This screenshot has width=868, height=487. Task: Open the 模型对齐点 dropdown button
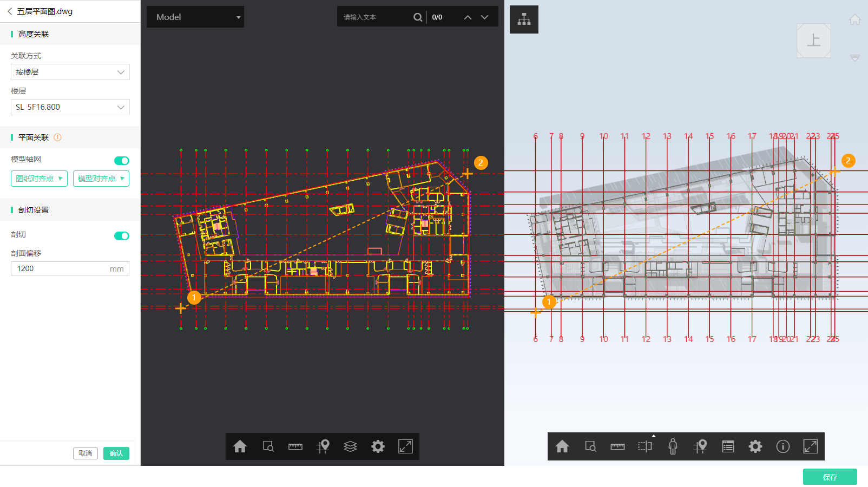pyautogui.click(x=101, y=179)
